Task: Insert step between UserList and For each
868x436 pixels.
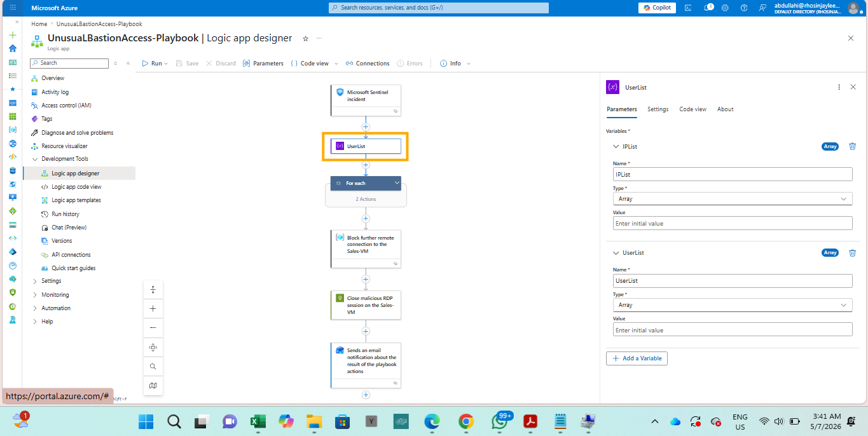Action: [366, 165]
